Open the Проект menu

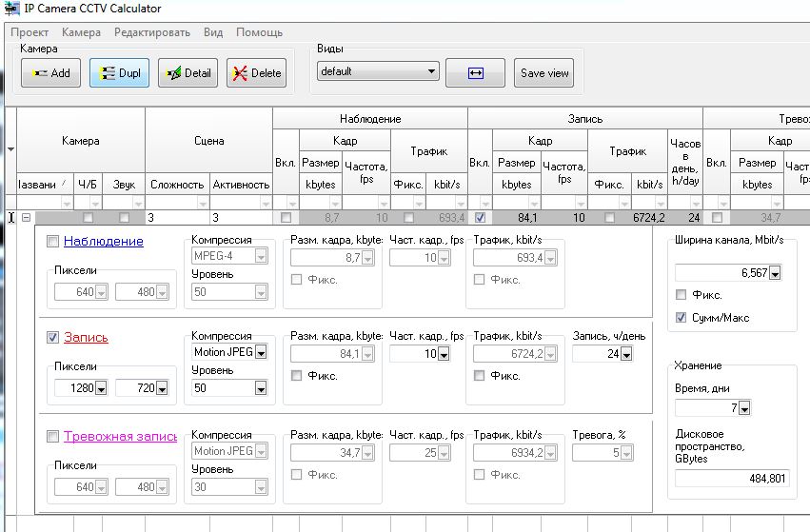30,32
